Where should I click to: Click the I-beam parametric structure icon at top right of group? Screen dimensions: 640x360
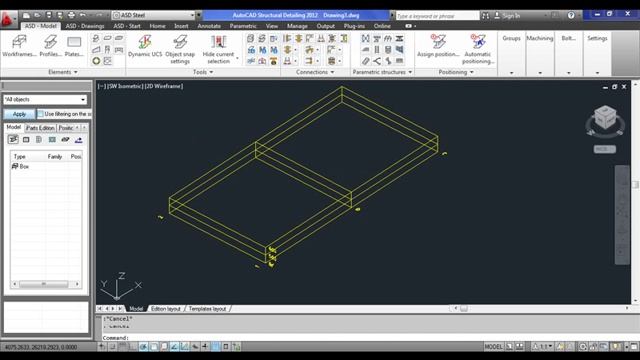coord(400,38)
